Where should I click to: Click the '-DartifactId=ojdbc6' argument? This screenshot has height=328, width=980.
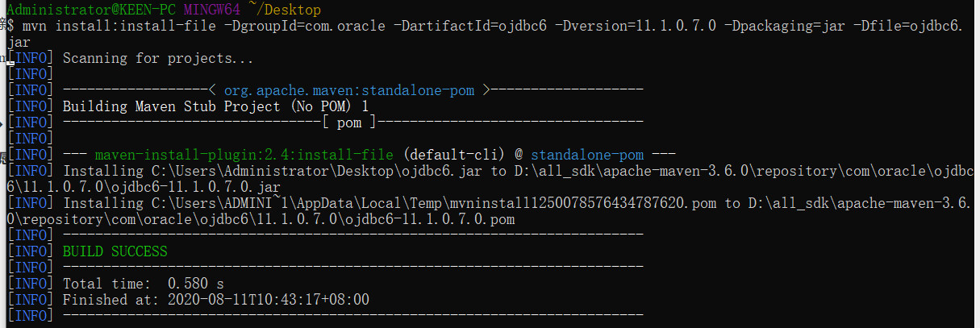click(x=472, y=26)
